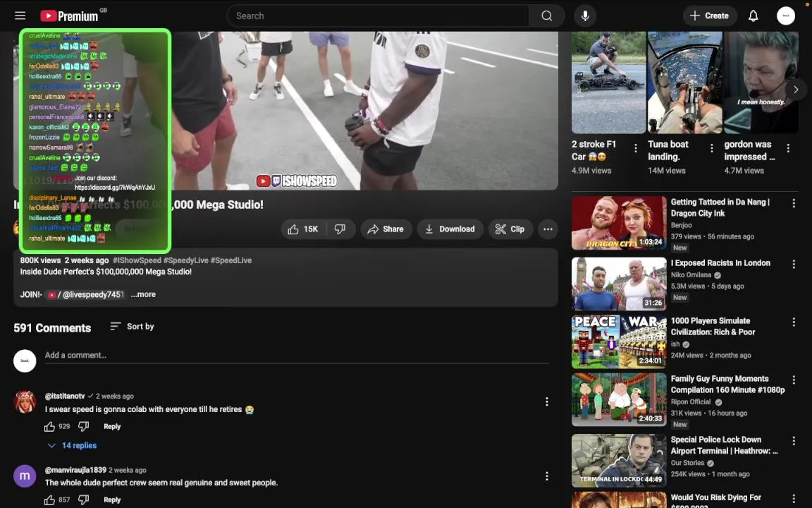Open options for Family Guy Funny Moments

[x=794, y=380]
